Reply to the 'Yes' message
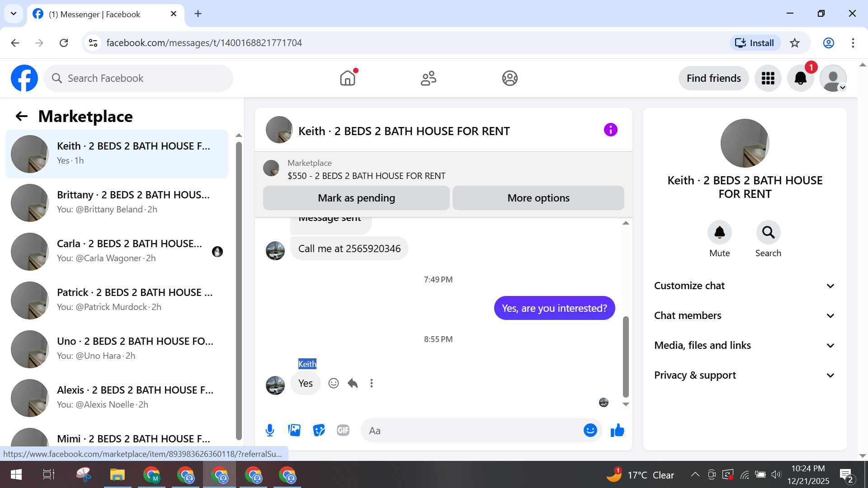This screenshot has height=488, width=868. pos(353,383)
